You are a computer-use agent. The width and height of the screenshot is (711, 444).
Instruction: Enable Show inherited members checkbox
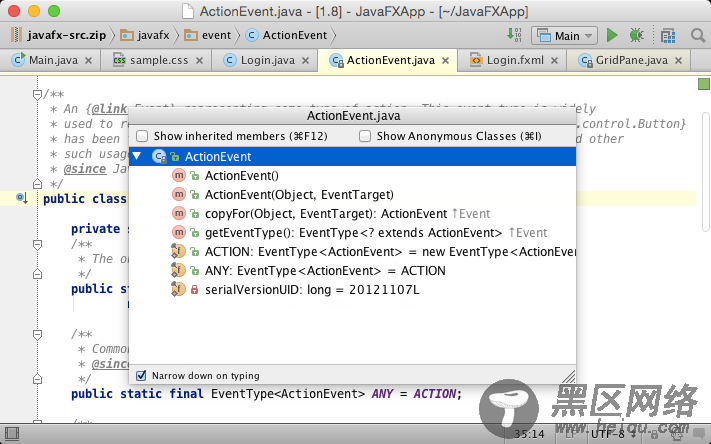(x=142, y=136)
